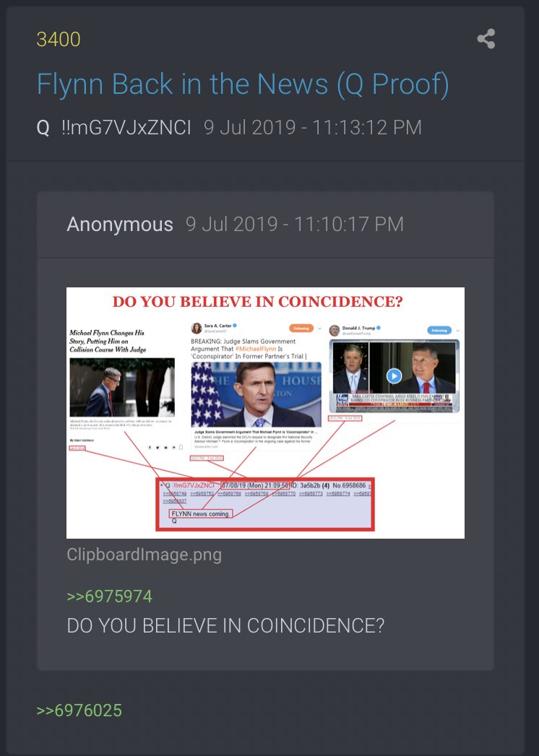Open the 'Flynn Back in the News' title
Image resolution: width=539 pixels, height=756 pixels.
click(243, 84)
